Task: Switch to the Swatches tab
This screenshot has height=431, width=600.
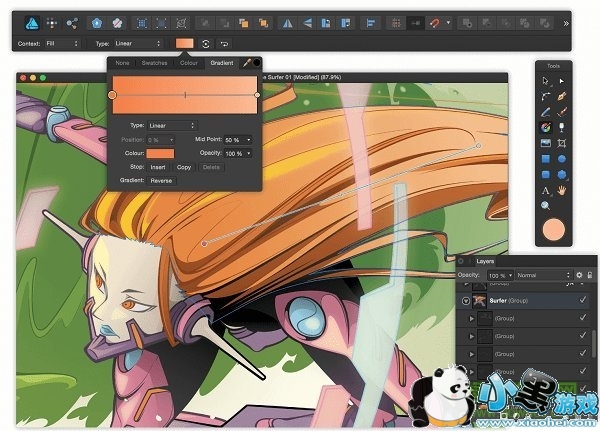Action: pos(155,63)
